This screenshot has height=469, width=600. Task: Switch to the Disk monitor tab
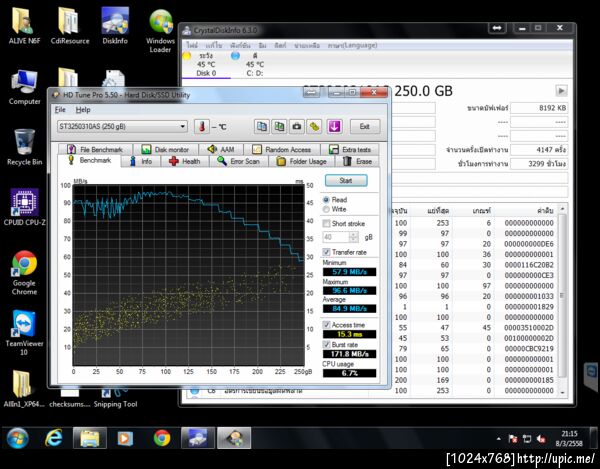[x=165, y=149]
